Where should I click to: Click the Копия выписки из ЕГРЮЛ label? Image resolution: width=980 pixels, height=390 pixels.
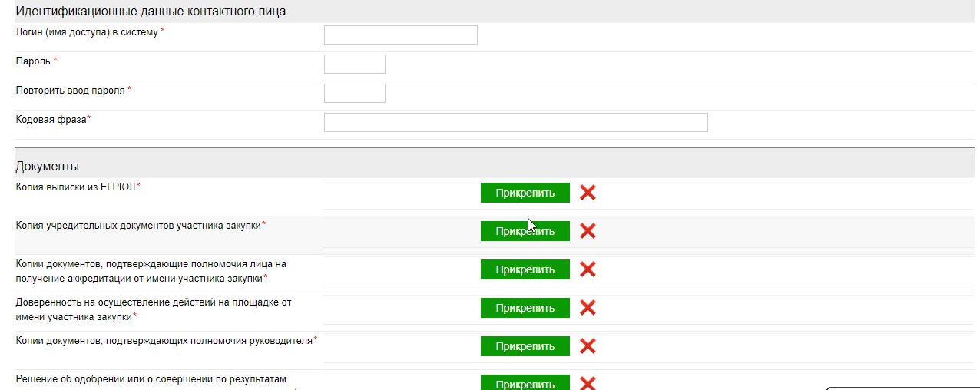click(75, 187)
